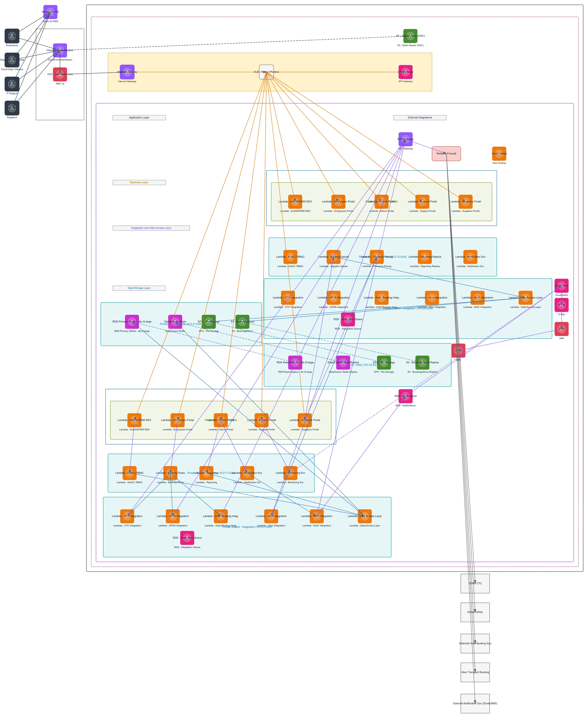Click the X-Ray icon
588x718 pixels.
(562, 305)
